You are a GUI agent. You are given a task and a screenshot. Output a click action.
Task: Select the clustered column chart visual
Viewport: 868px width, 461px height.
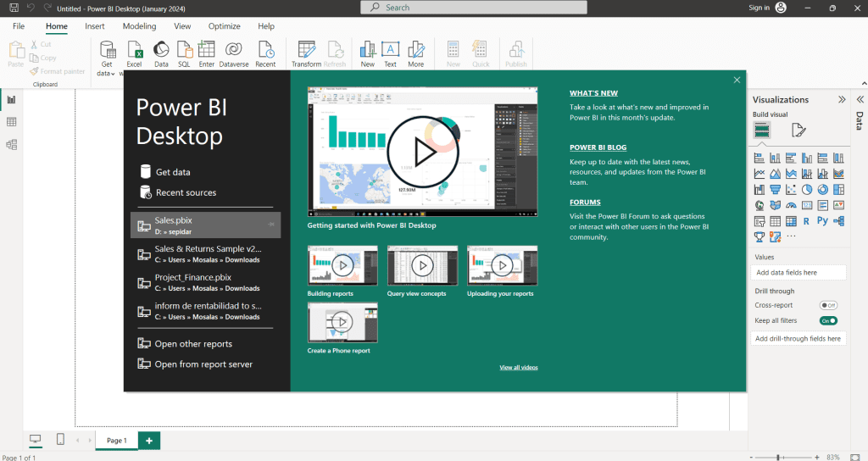807,158
